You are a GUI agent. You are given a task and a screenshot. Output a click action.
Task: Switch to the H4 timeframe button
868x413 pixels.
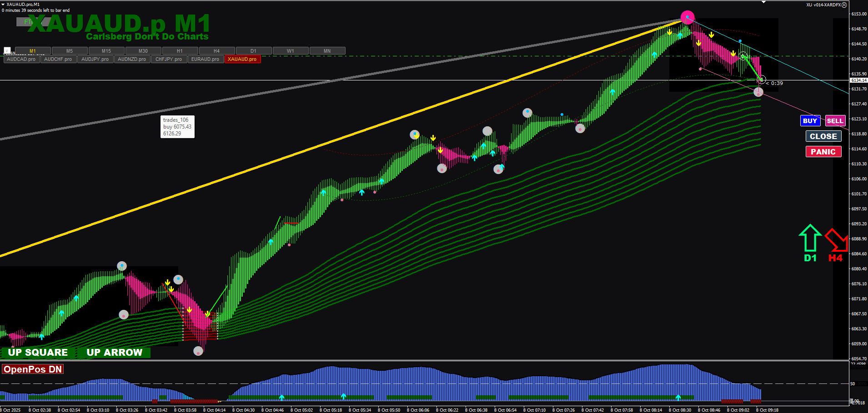point(217,51)
